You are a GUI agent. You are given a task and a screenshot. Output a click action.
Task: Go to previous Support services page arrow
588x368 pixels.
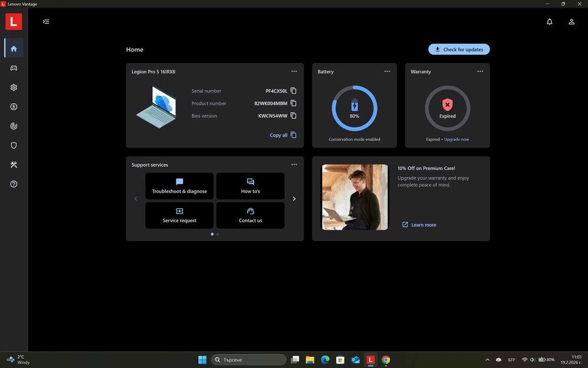tap(136, 198)
